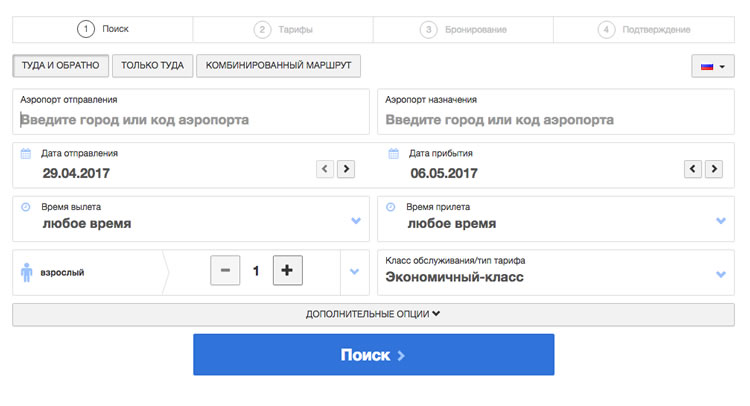Open the Бронирование step tab

[463, 29]
